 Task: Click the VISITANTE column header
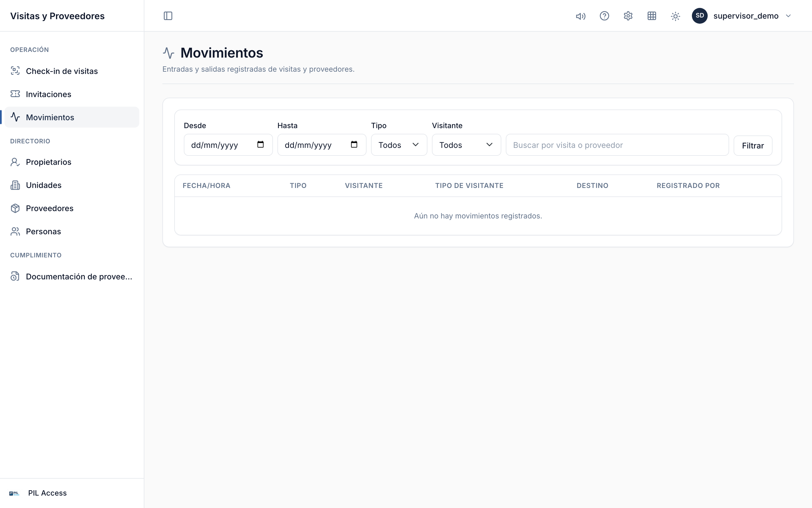pyautogui.click(x=364, y=185)
